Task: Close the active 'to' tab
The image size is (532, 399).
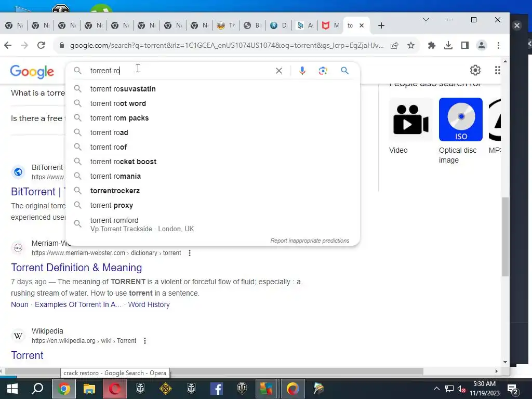Action: click(x=362, y=25)
